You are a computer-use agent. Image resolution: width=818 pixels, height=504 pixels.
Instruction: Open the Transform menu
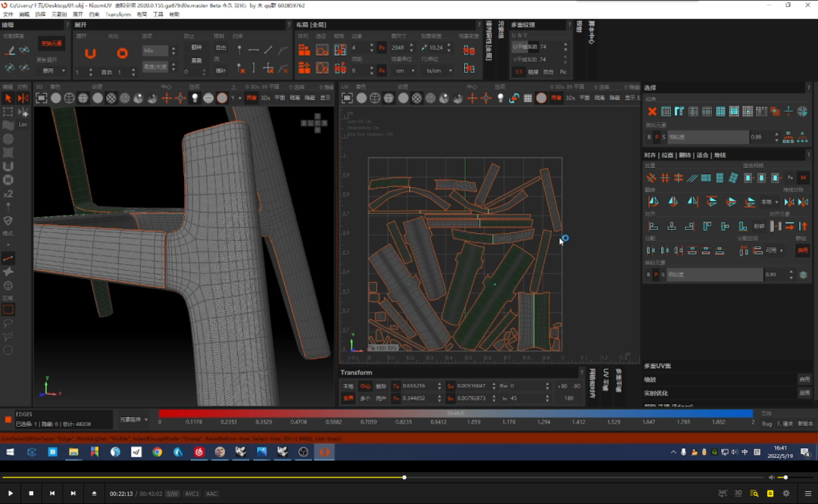tap(118, 14)
